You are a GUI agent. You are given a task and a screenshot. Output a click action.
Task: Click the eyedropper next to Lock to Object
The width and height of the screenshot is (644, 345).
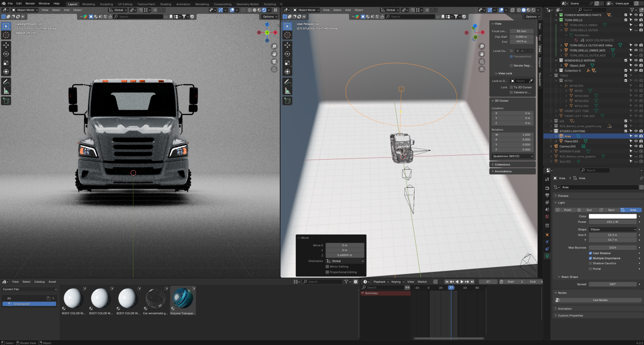(530, 81)
